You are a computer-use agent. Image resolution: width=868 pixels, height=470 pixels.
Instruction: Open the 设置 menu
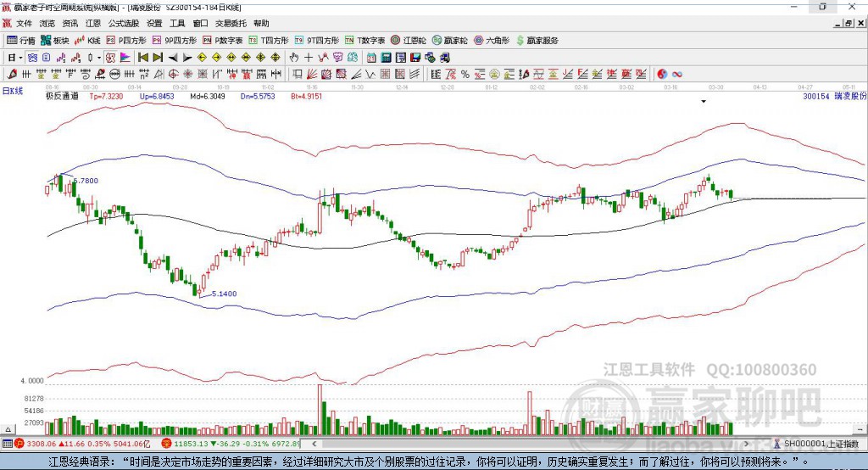(154, 23)
